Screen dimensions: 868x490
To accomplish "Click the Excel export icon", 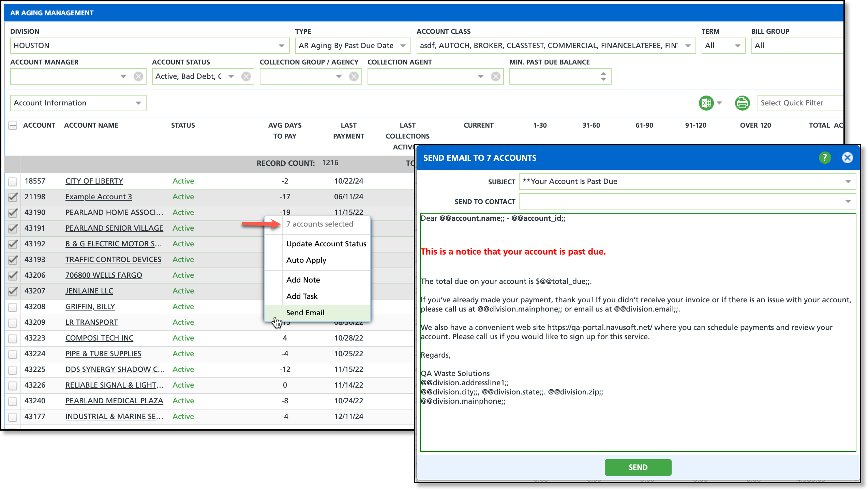I will coord(706,103).
